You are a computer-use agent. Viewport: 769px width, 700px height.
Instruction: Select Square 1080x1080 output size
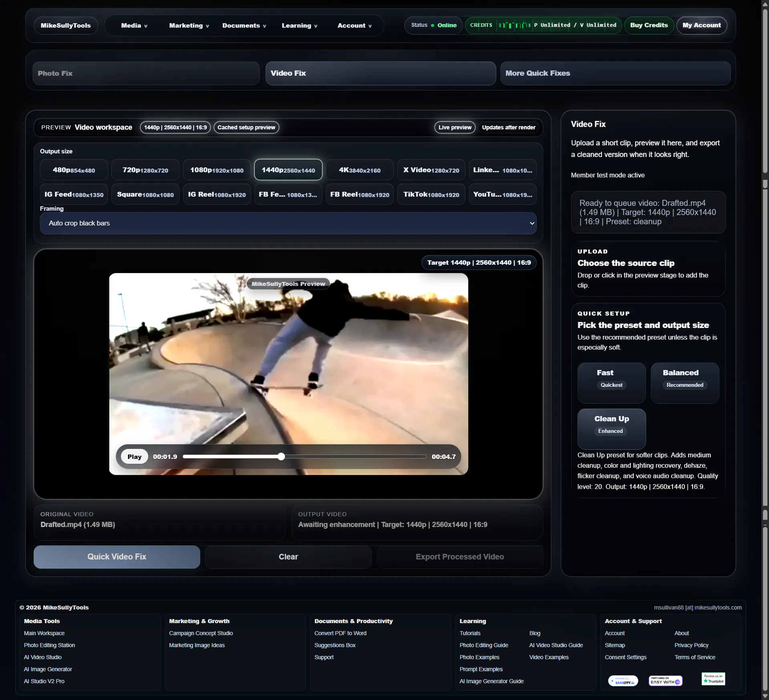tap(145, 194)
